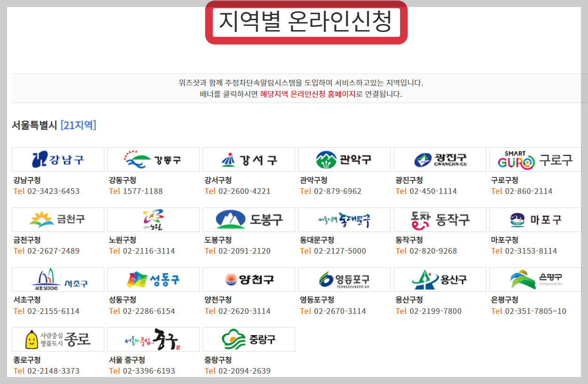Select the 관악구 banner image
588x384 pixels.
coord(344,160)
